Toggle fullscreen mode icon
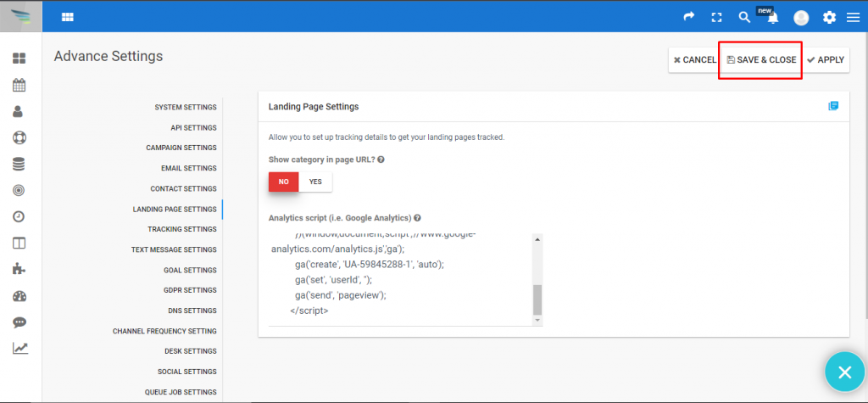The width and height of the screenshot is (868, 403). coord(717,17)
